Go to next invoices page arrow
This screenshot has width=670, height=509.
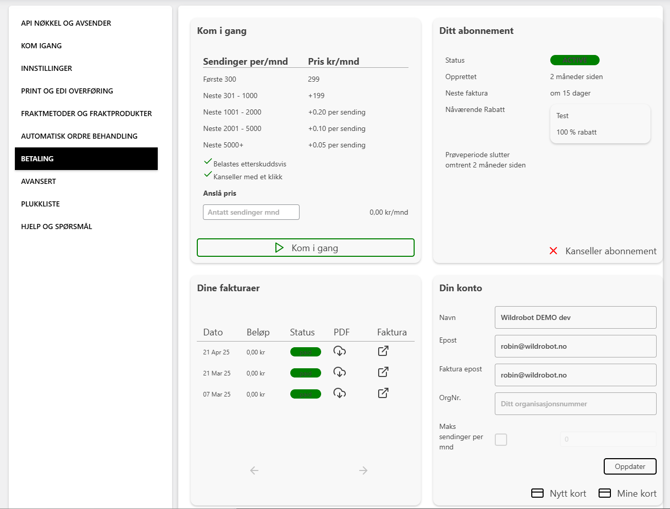coord(363,471)
